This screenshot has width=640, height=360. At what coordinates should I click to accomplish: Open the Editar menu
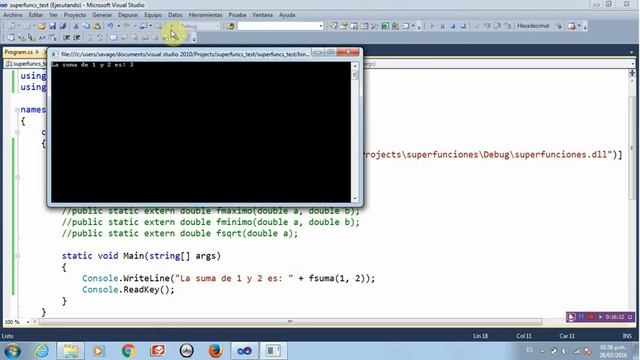[x=36, y=15]
